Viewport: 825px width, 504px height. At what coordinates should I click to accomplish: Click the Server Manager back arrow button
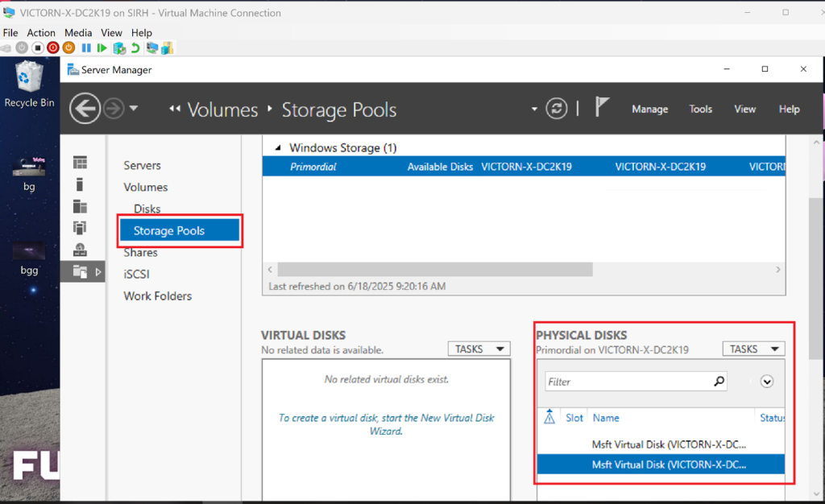[x=85, y=109]
